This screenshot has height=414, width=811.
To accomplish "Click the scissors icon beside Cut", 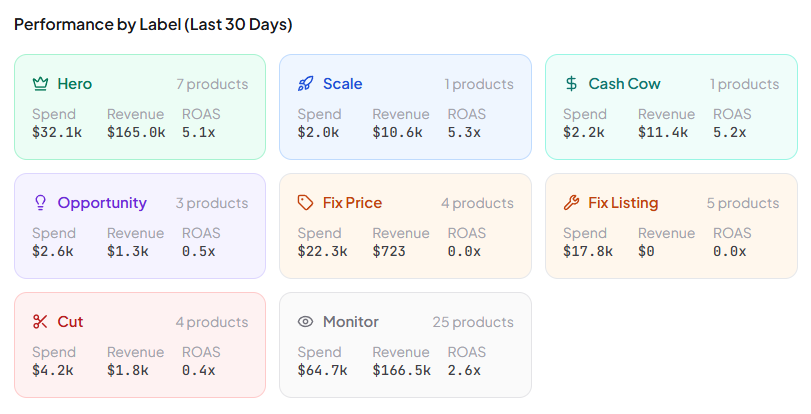I will [41, 322].
